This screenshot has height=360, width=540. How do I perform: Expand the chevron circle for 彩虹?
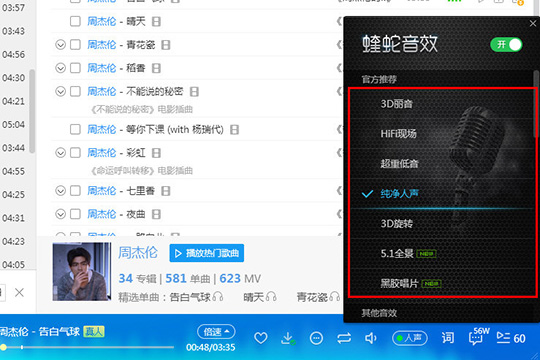pos(60,153)
